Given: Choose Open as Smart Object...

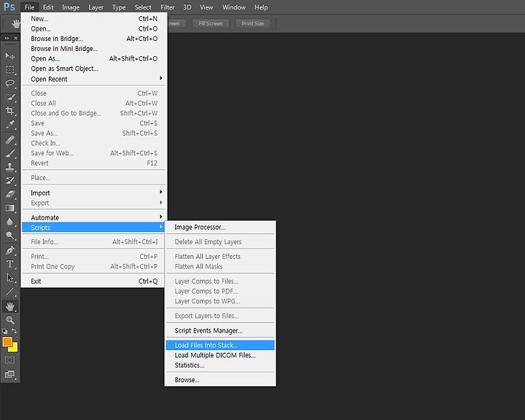Looking at the screenshot, I should click(x=94, y=69).
